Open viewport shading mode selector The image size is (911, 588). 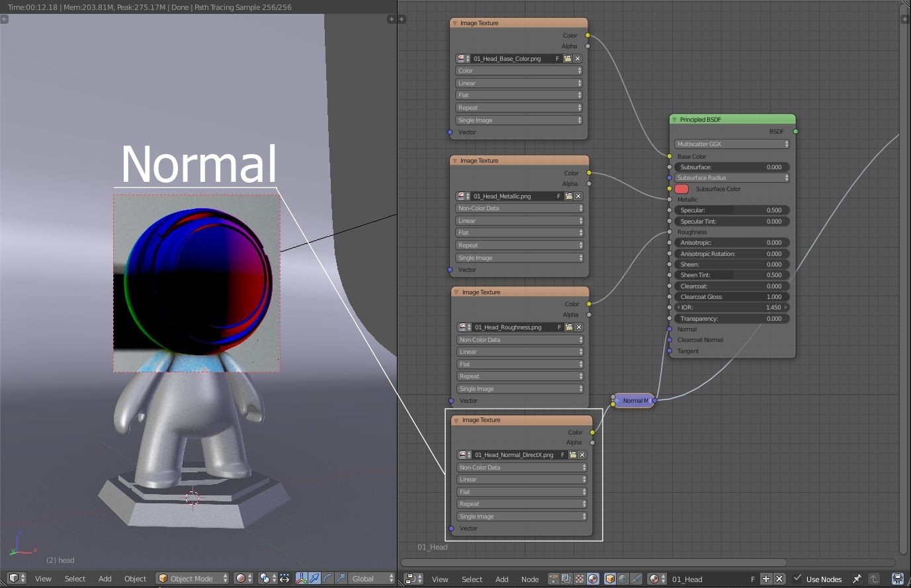243,578
